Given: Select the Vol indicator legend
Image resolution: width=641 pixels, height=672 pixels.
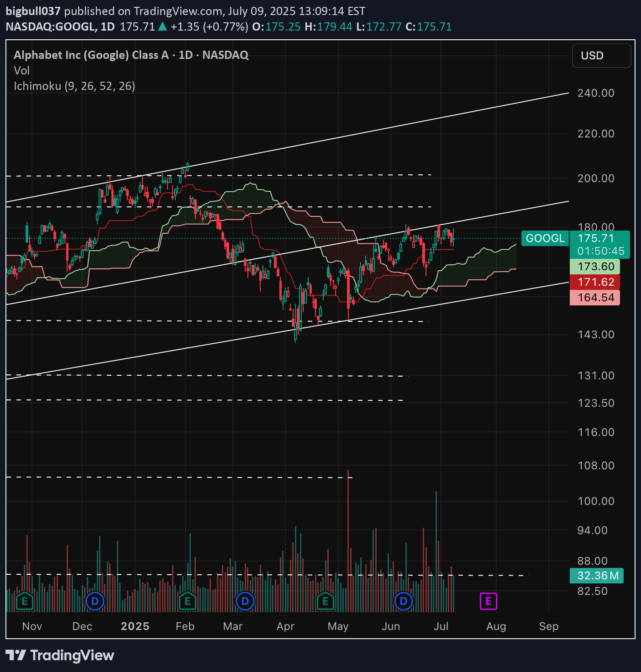Looking at the screenshot, I should click(21, 70).
